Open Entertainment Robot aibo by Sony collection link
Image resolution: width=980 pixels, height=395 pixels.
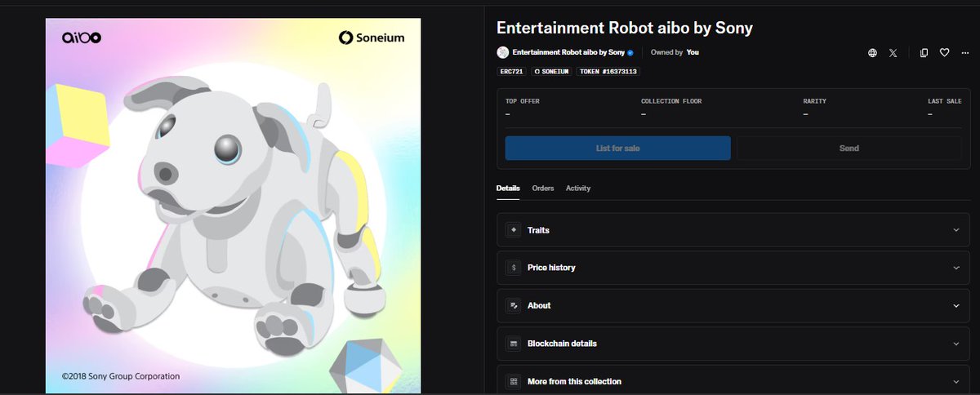coord(568,52)
